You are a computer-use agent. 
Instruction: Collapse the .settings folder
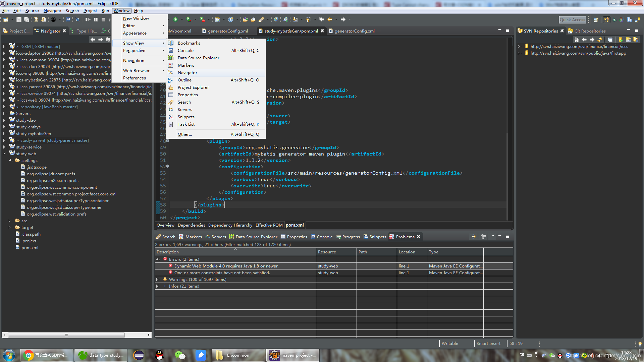point(10,161)
